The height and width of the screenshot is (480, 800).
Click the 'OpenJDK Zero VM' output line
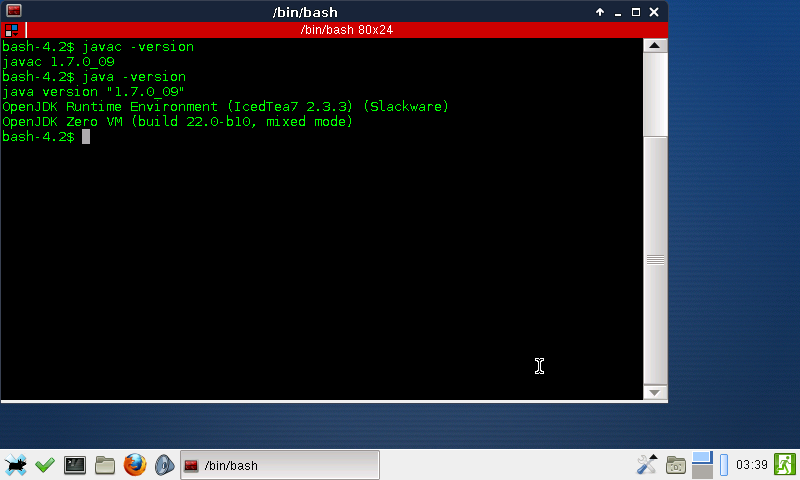tap(177, 122)
